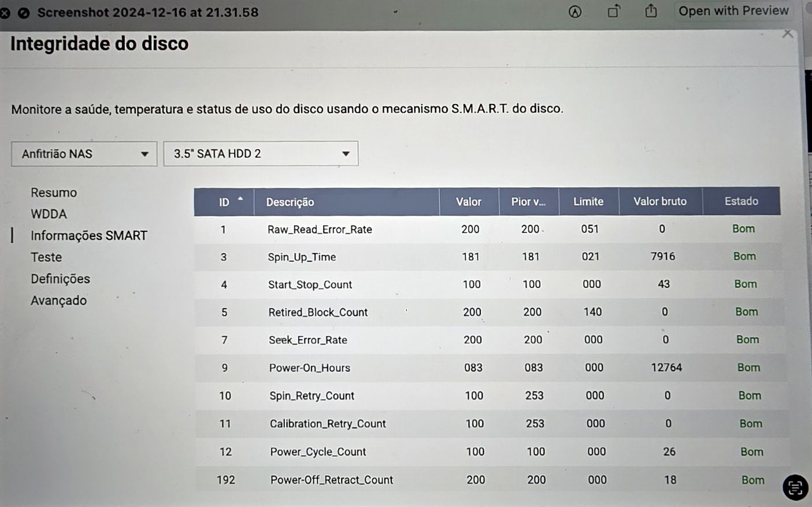812x507 pixels.
Task: Sort by the Descrição column header
Action: pos(347,202)
